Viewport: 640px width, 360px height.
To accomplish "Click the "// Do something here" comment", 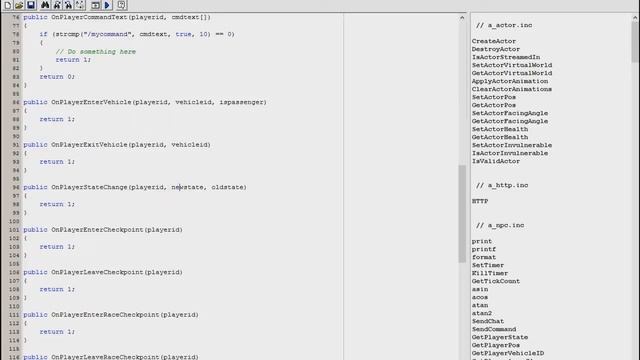I will [96, 51].
